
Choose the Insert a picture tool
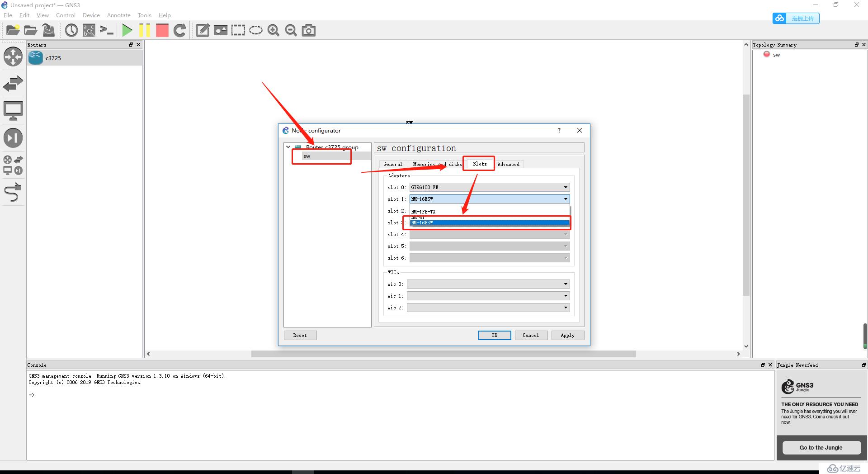pos(221,30)
